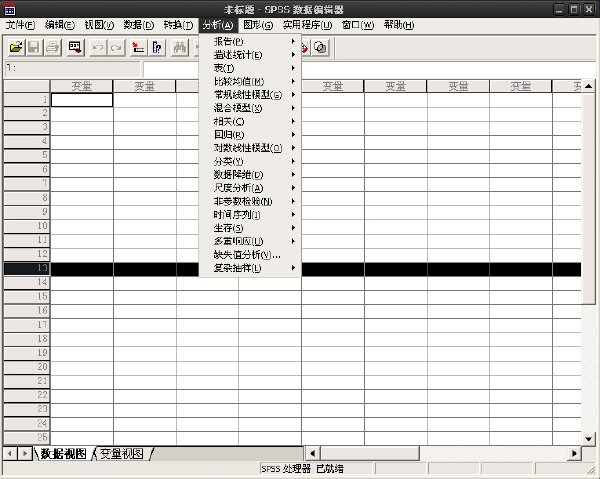Switch to the 数据视图 tab
This screenshot has width=600, height=479.
click(63, 454)
